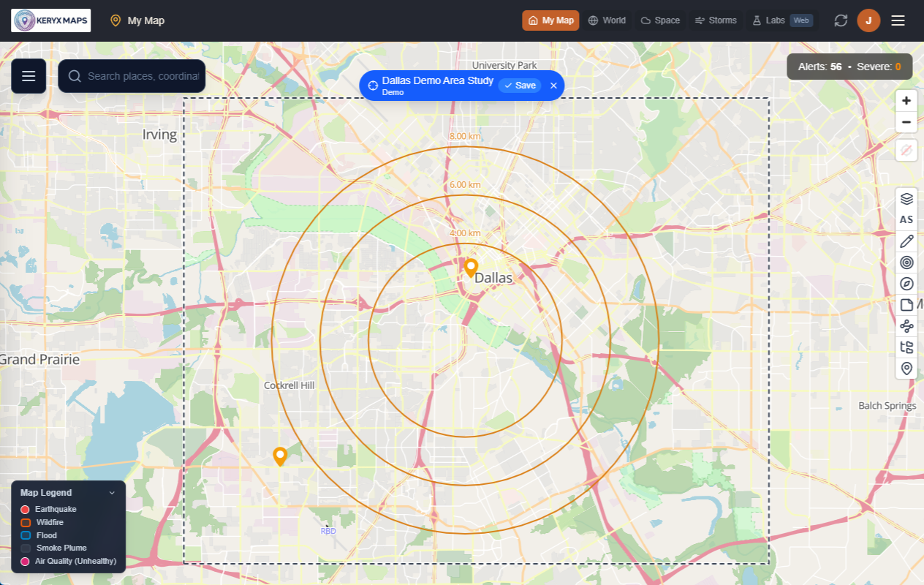Open the left sidebar menu button
This screenshot has height=585, width=924.
click(29, 76)
